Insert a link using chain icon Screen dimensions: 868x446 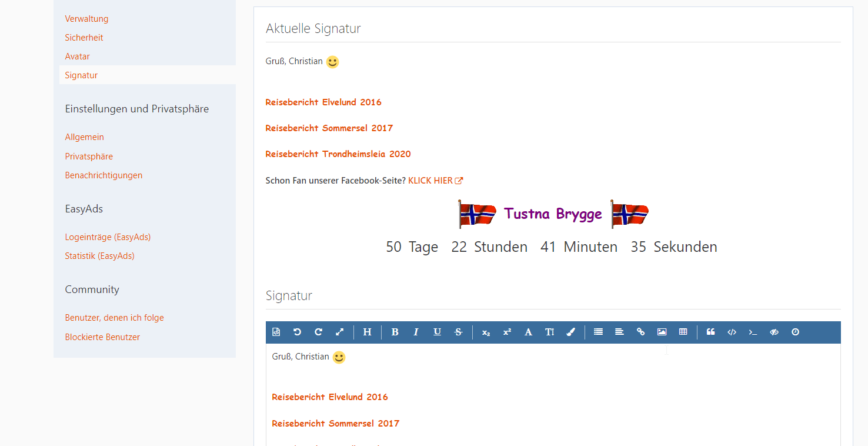tap(640, 332)
